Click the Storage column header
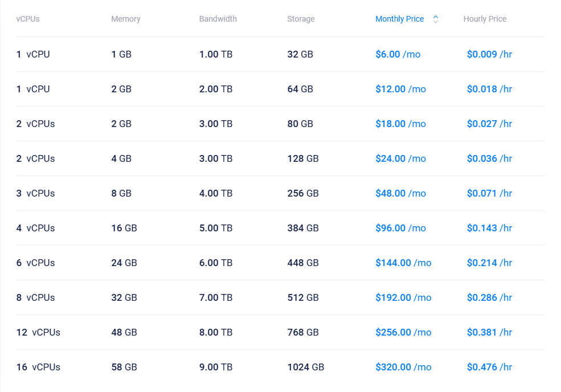This screenshot has height=392, width=561. pos(301,19)
